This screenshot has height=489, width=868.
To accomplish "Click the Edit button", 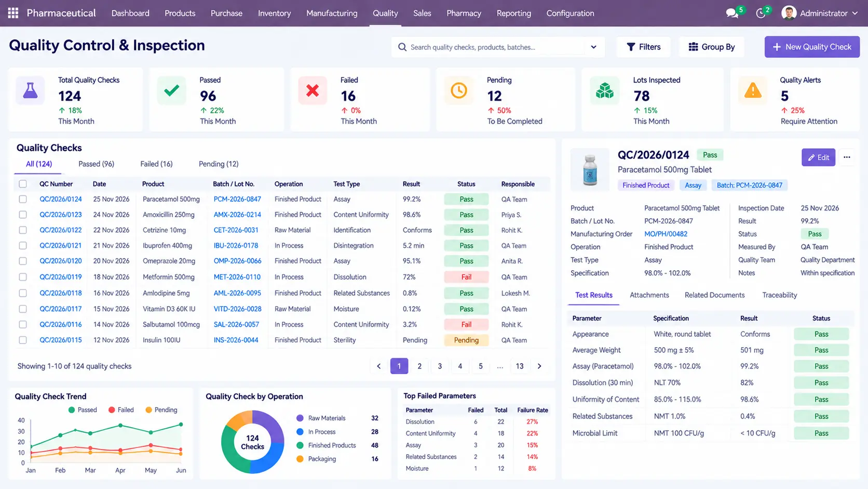I will tap(818, 157).
